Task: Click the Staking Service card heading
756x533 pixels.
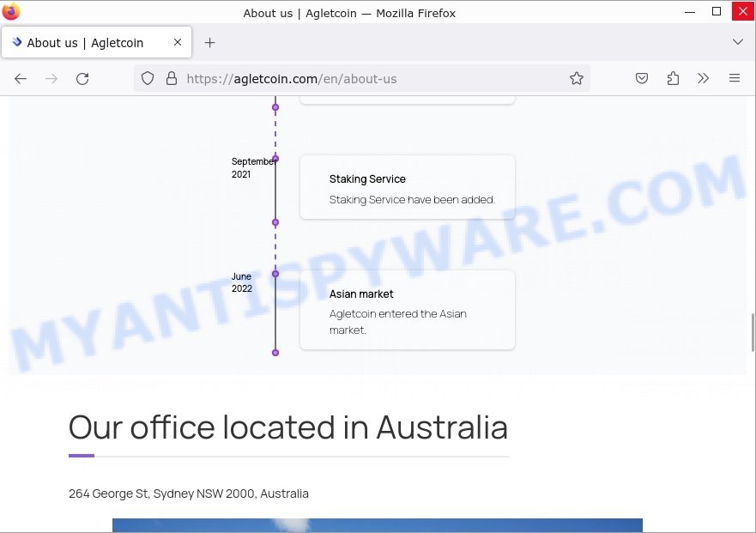Action: coord(367,179)
